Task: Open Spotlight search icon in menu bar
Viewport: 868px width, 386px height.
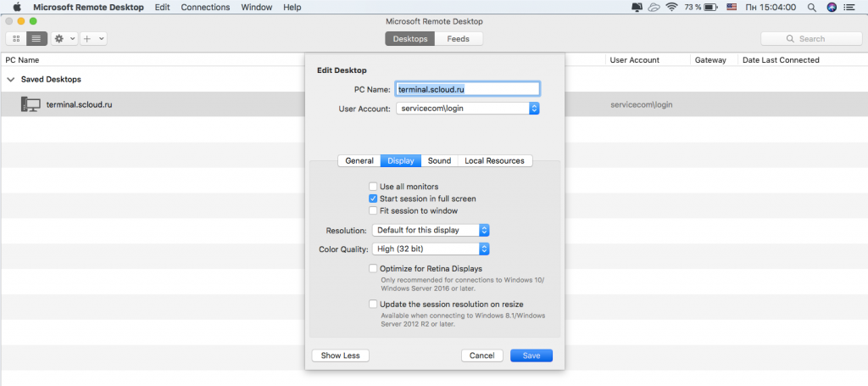Action: (x=812, y=7)
